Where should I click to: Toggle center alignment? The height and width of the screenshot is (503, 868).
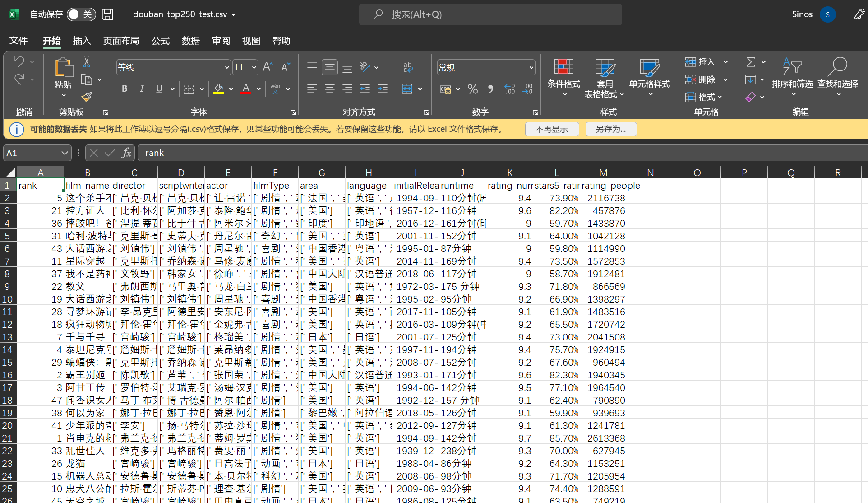tap(330, 88)
